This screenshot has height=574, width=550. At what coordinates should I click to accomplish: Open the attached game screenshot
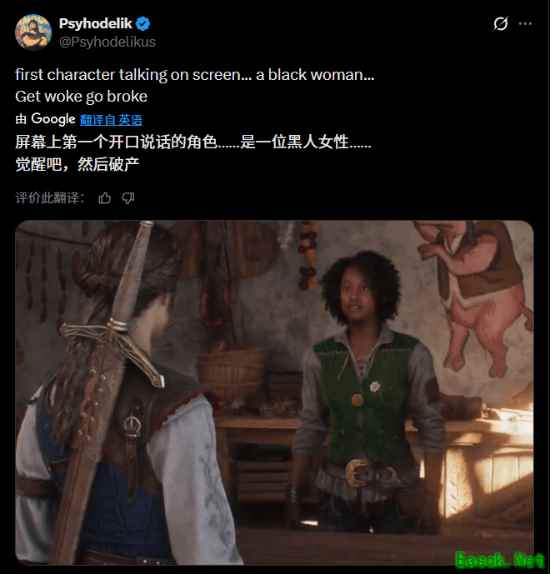[274, 392]
